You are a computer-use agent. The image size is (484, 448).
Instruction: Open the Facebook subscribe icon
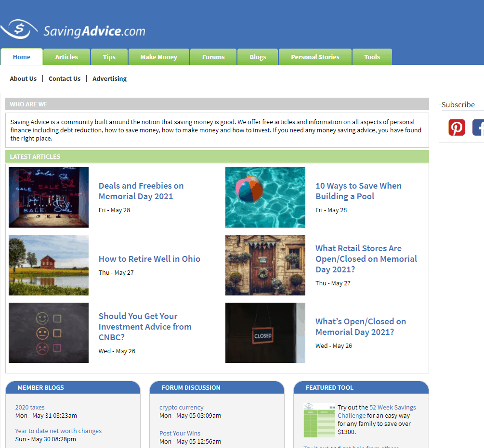[478, 128]
